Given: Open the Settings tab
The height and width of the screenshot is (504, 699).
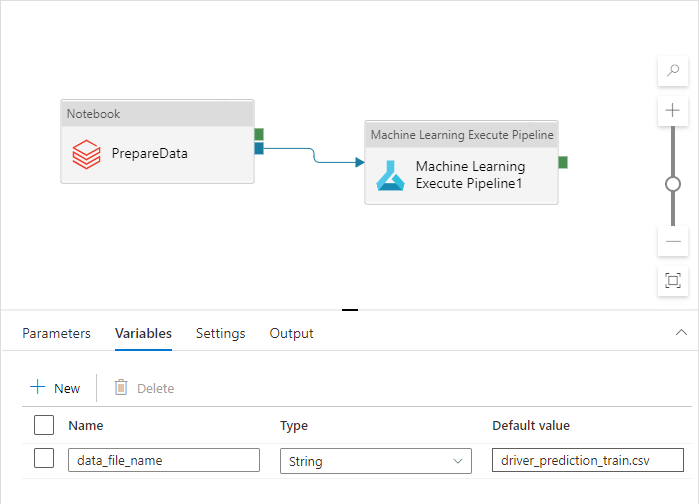Looking at the screenshot, I should (x=220, y=333).
